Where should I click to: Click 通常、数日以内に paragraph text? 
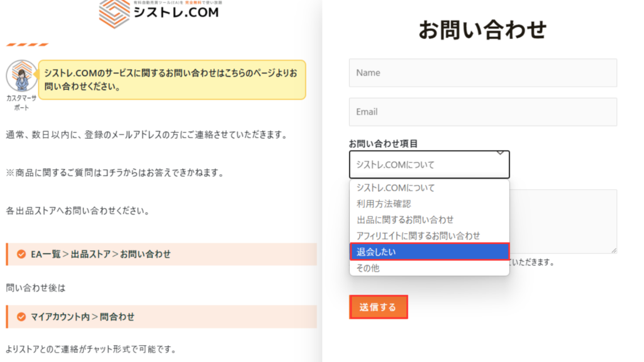click(147, 134)
